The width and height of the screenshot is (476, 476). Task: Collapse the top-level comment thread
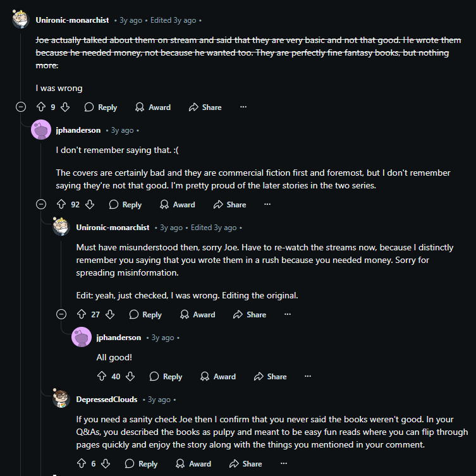21,107
